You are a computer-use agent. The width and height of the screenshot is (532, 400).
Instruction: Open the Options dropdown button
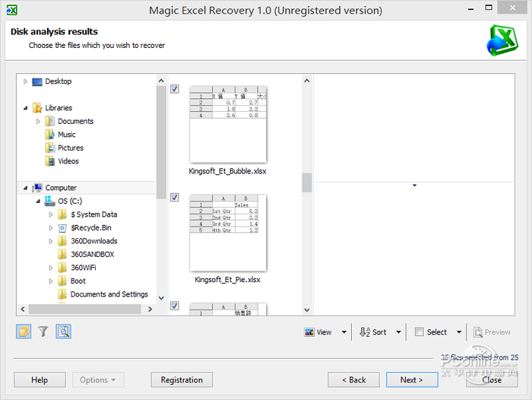(x=98, y=379)
